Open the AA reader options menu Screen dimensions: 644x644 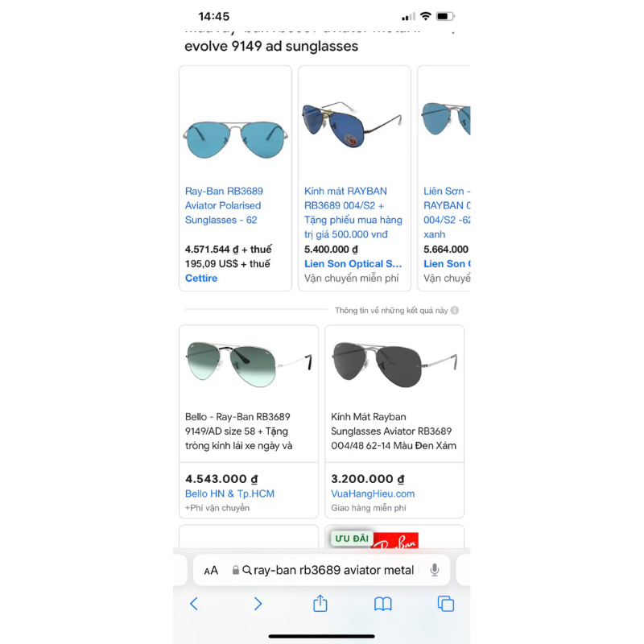point(211,571)
